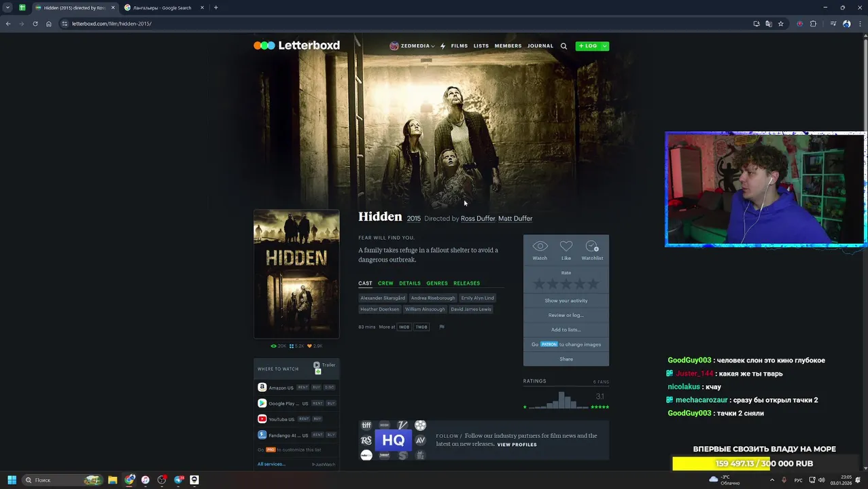868x489 pixels.
Task: Click the lists count grid stat
Action: (x=296, y=346)
